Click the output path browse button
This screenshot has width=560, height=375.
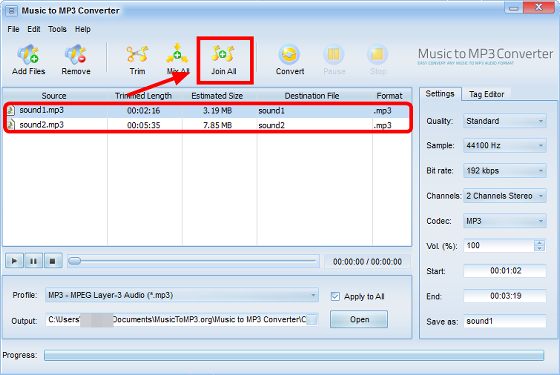pyautogui.click(x=311, y=320)
